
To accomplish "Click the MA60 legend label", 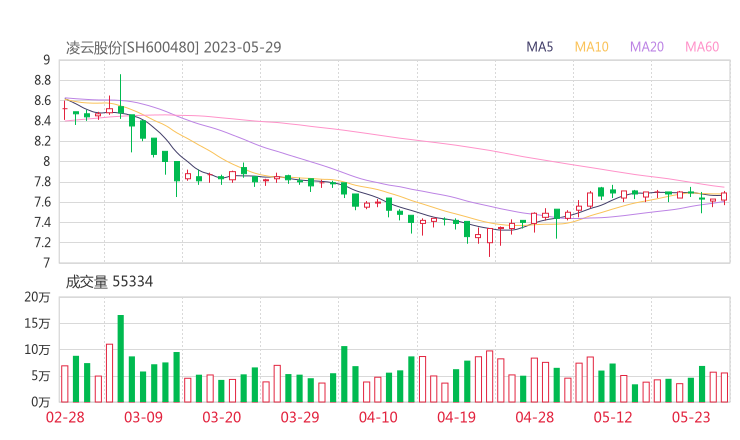I will 702,47.
